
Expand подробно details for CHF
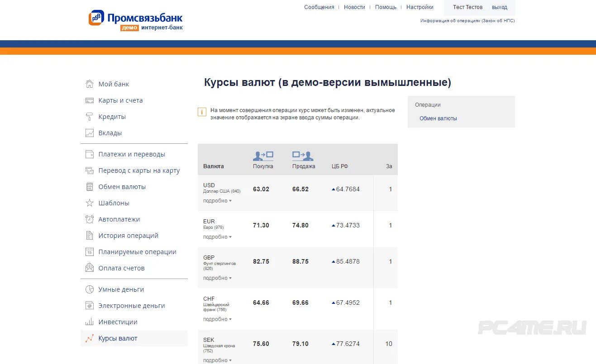[x=217, y=319]
